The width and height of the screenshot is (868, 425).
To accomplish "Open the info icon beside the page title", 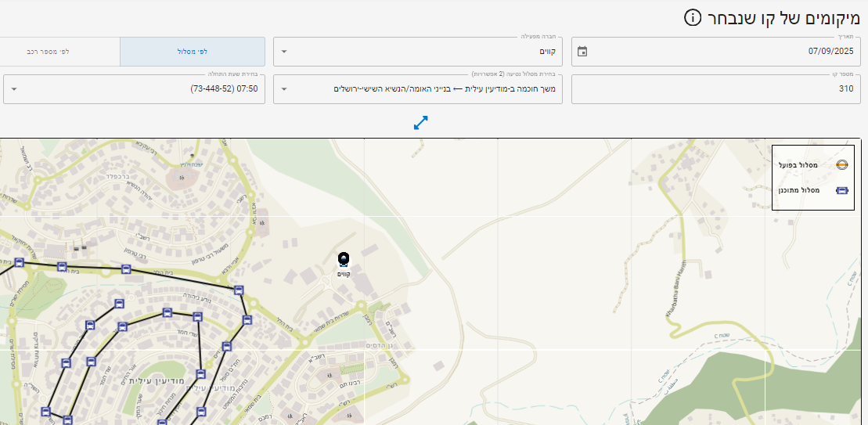I will pyautogui.click(x=693, y=18).
